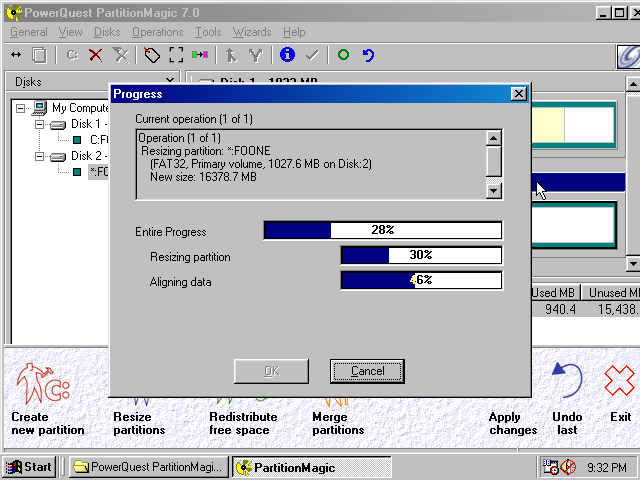Click the Create partition C: toolbar icon
640x480 pixels.
pyautogui.click(x=72, y=55)
